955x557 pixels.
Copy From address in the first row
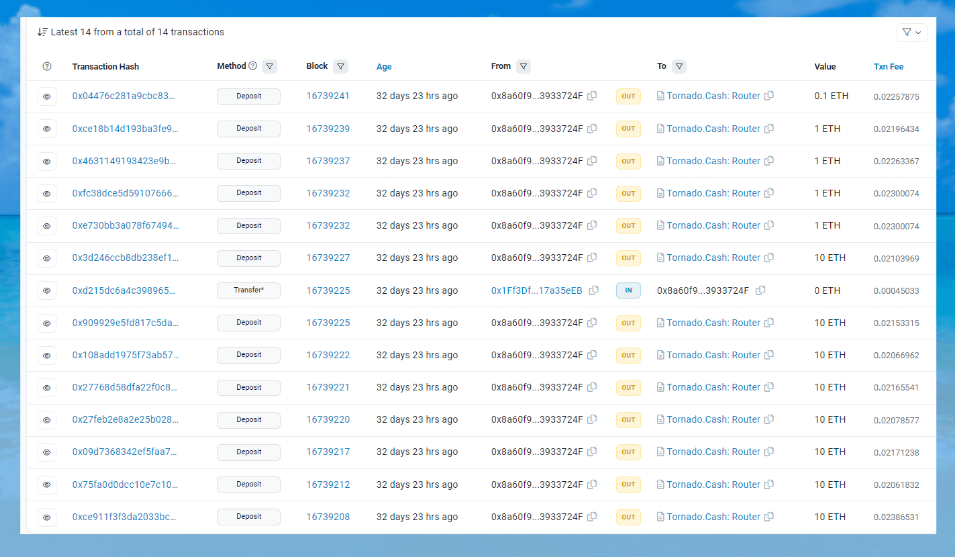coord(593,96)
